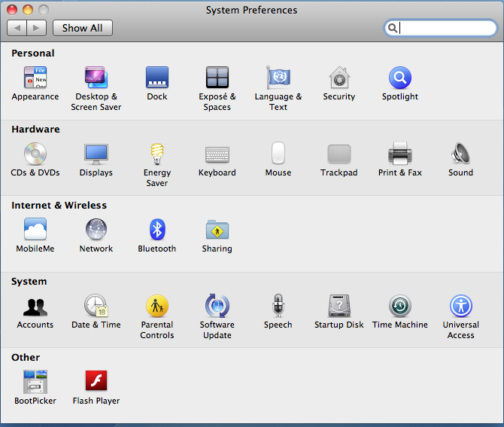Click the magnifying glass in search field

click(x=392, y=28)
